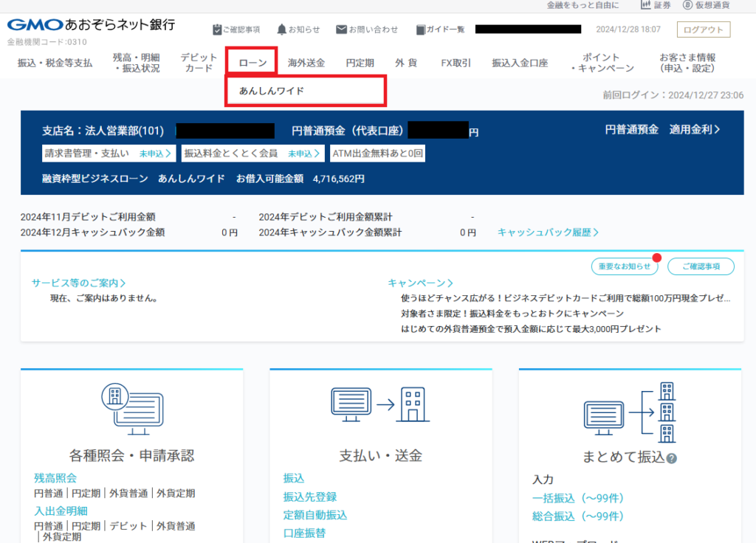756x543 pixels.
Task: Expand the 振込・税金等支払 menu
Action: [55, 63]
